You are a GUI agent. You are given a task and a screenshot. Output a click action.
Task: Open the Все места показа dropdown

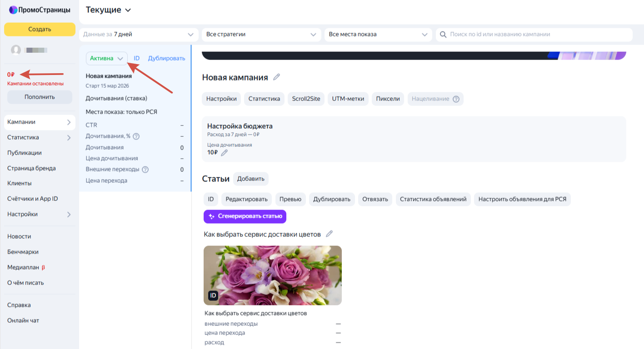point(378,35)
